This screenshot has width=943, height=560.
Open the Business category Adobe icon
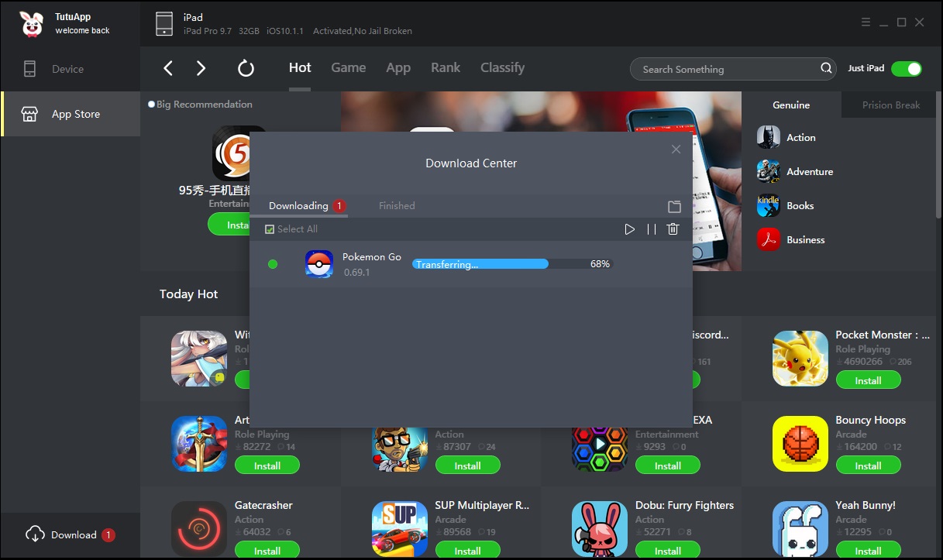(x=768, y=239)
